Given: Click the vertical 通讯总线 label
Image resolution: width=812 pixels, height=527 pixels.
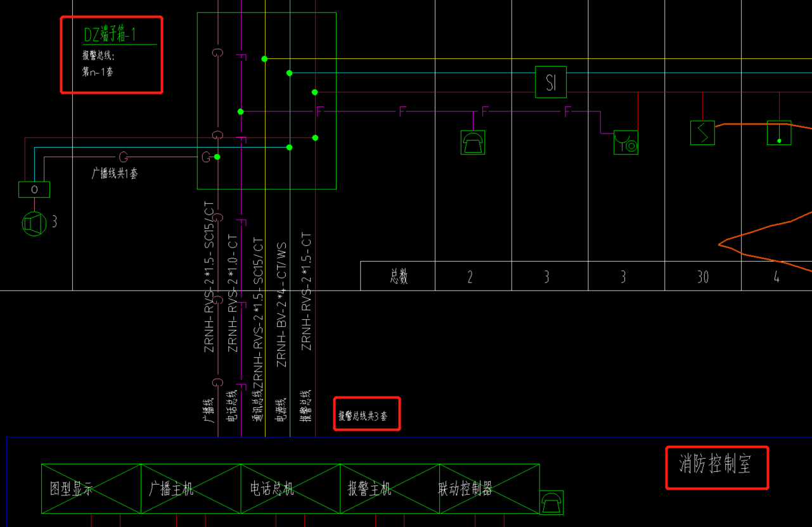Looking at the screenshot, I should coord(257,406).
